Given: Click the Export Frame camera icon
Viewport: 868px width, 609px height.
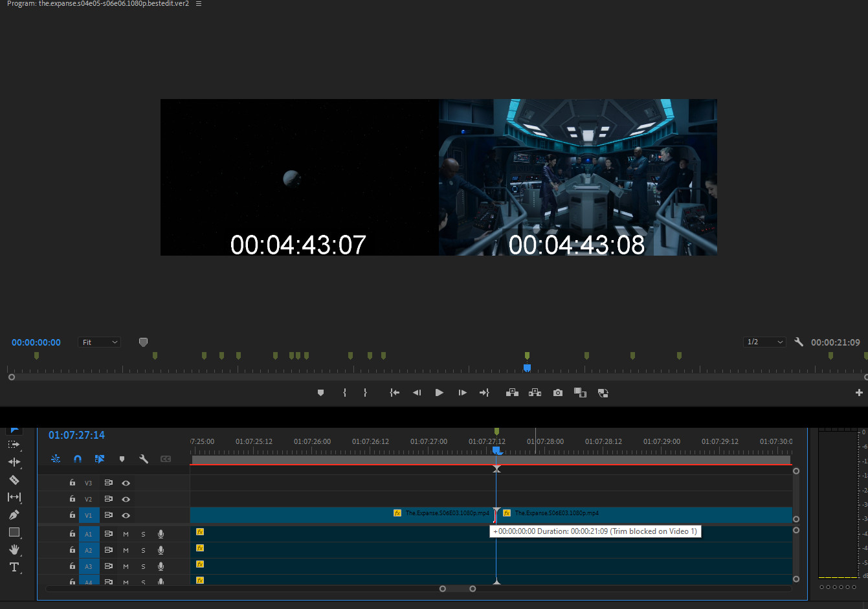Looking at the screenshot, I should click(x=558, y=393).
